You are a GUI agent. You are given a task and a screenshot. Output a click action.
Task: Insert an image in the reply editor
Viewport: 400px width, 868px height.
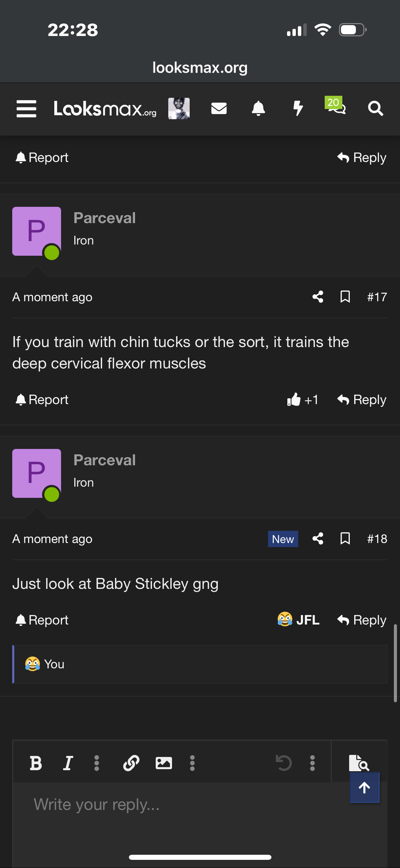164,763
